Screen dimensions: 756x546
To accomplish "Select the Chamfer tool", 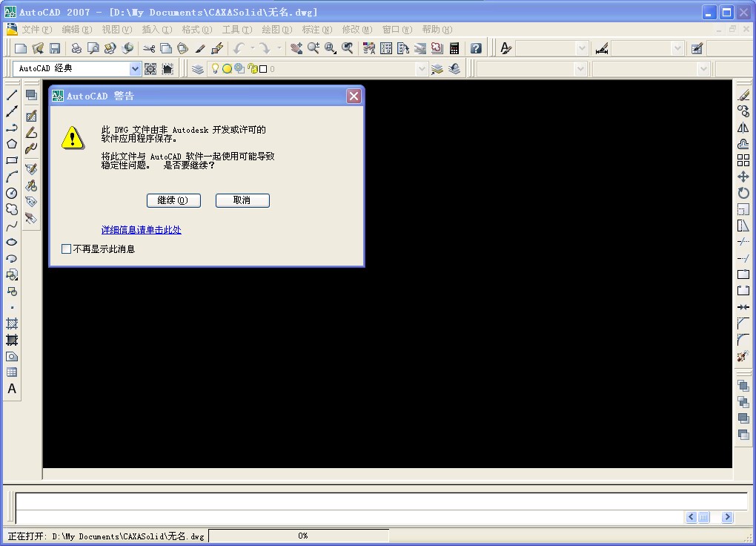I will click(x=743, y=323).
